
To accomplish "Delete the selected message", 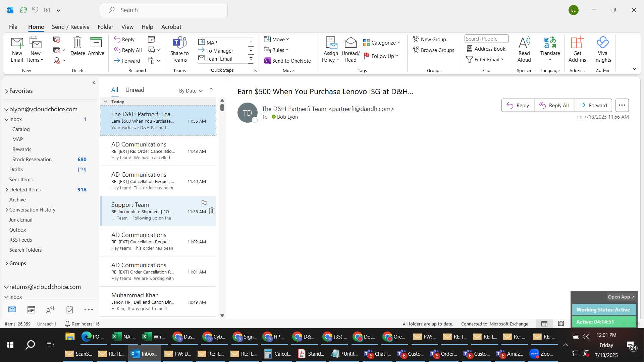I will tap(77, 46).
